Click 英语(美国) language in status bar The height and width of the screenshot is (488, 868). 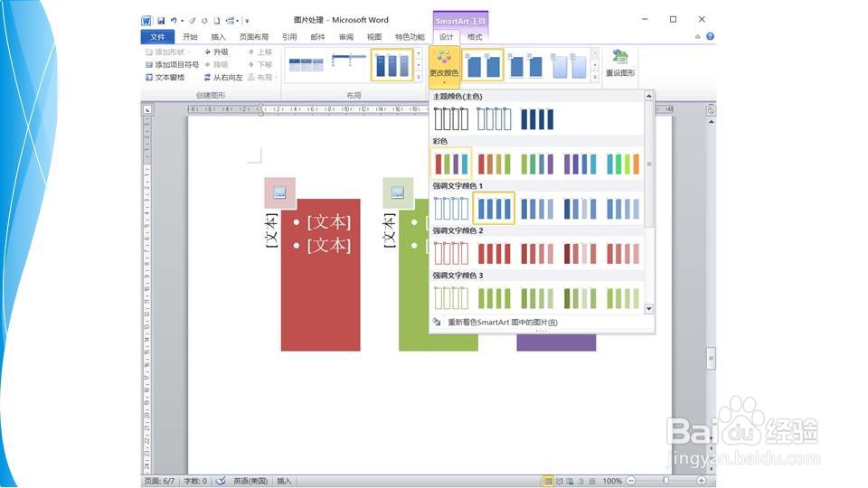point(250,481)
